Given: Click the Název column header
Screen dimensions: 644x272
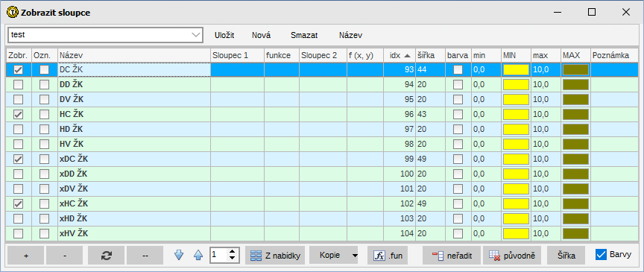Looking at the screenshot, I should coord(134,55).
